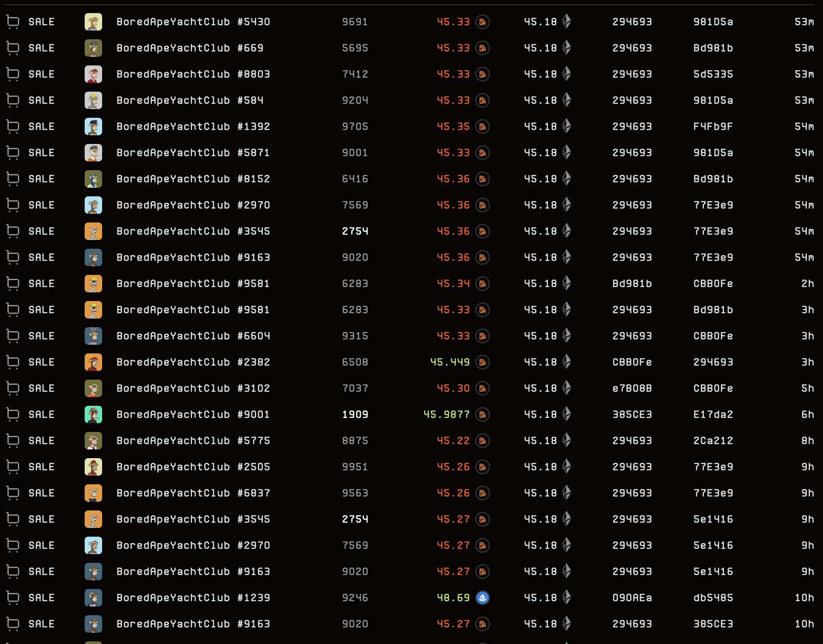The height and width of the screenshot is (644, 823).
Task: Click the Blur icon in the #3102 row
Action: click(482, 388)
